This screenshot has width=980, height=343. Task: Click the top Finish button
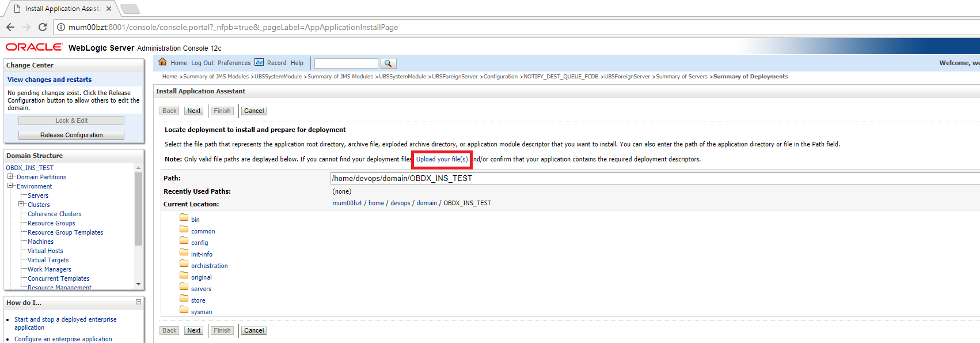(x=222, y=111)
